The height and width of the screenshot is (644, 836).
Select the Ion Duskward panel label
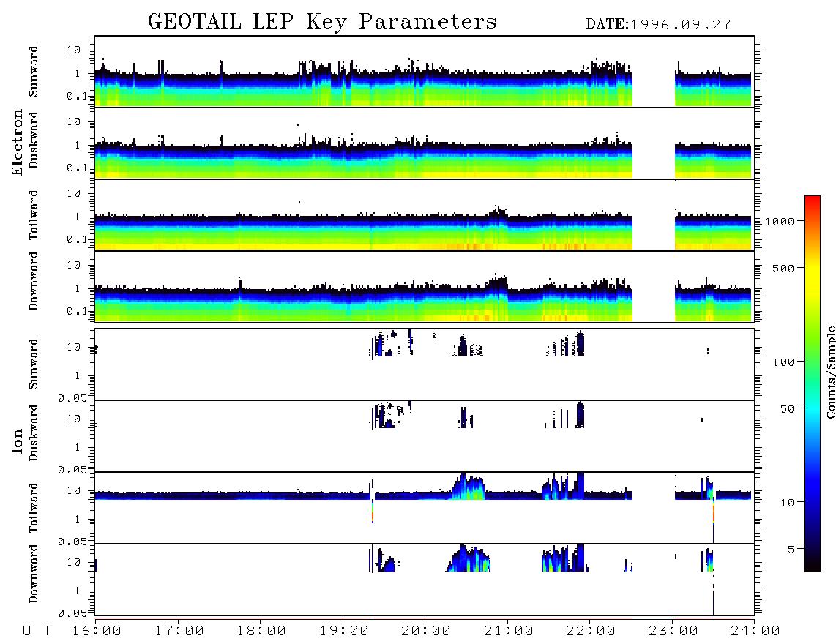click(x=34, y=433)
